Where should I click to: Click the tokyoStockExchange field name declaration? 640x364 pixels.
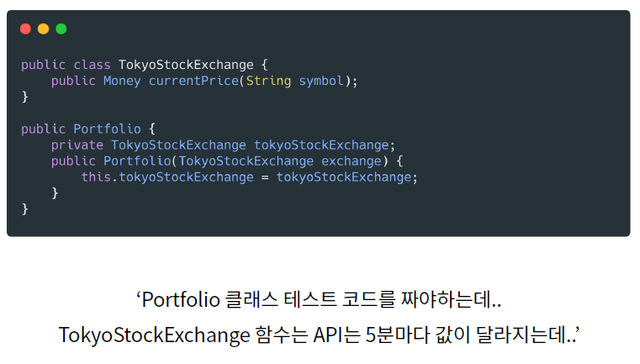(x=321, y=145)
